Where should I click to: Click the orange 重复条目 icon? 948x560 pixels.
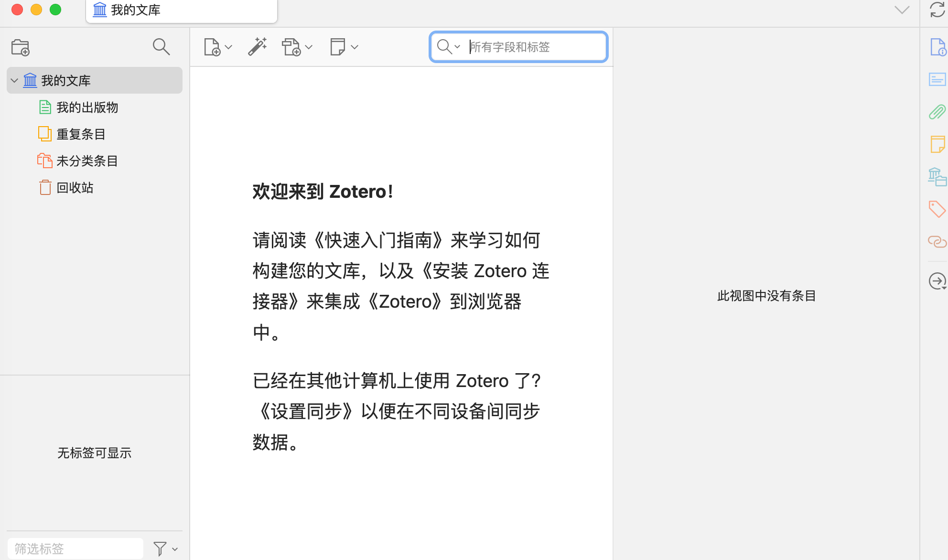click(x=45, y=134)
